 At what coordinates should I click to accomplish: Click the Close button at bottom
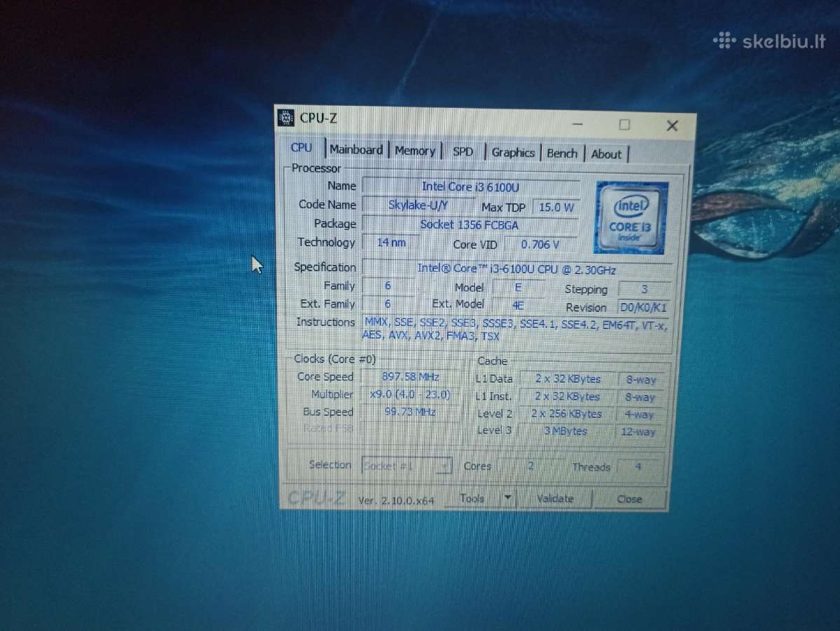click(630, 499)
